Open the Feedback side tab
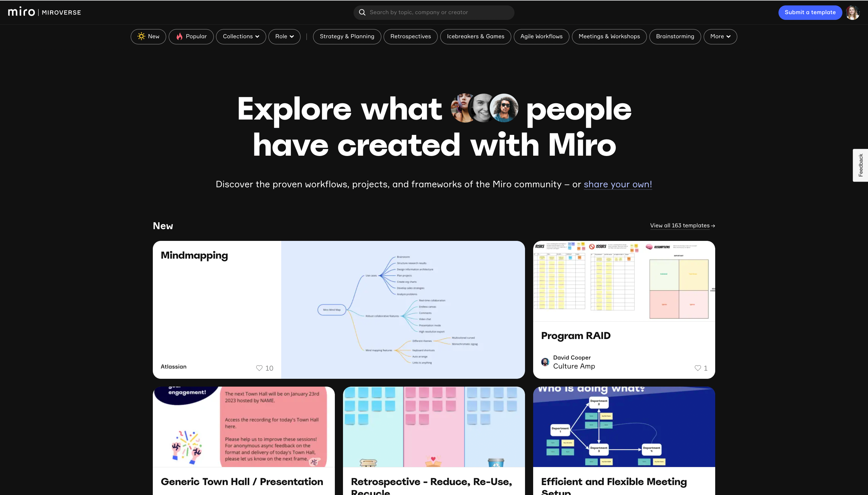 tap(860, 165)
